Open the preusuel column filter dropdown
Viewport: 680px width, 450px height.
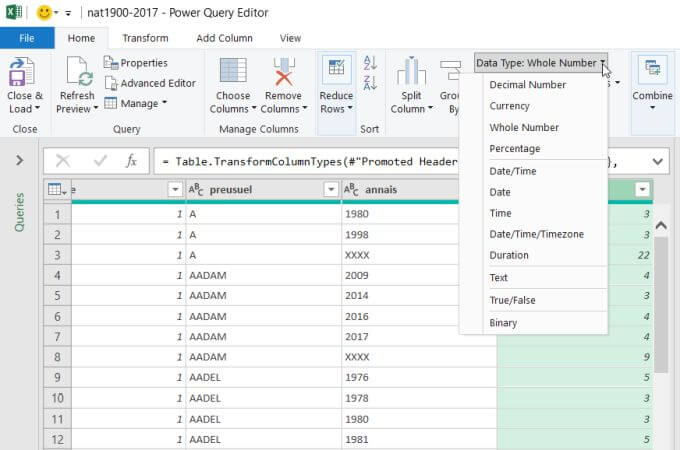coord(331,189)
